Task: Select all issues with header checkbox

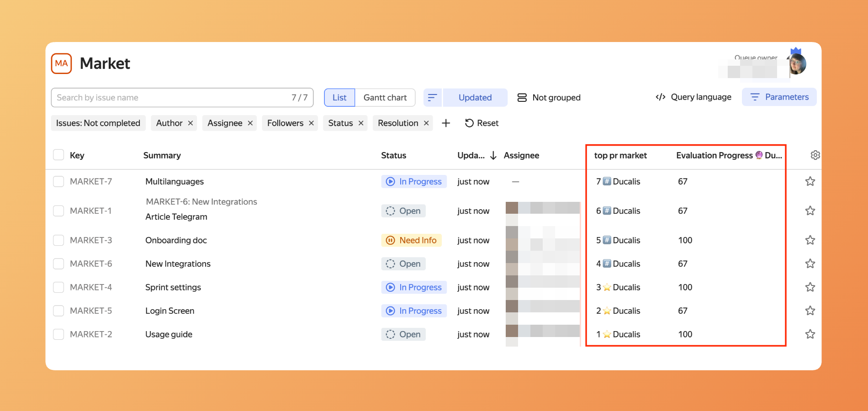Action: click(x=58, y=155)
